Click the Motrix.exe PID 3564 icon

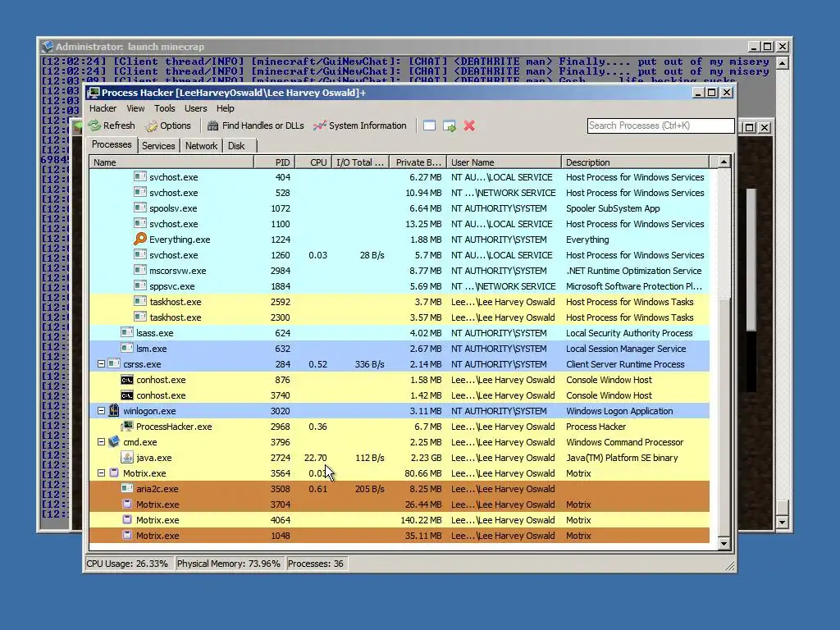tap(113, 472)
